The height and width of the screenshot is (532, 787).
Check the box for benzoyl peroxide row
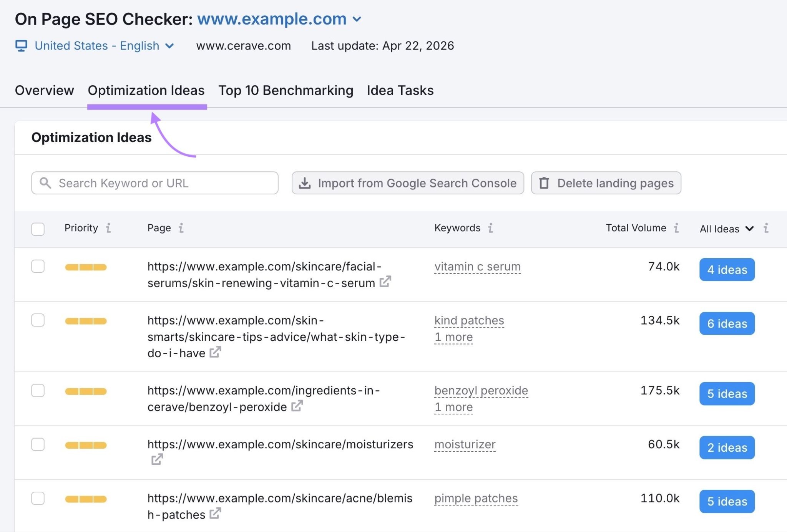[38, 390]
